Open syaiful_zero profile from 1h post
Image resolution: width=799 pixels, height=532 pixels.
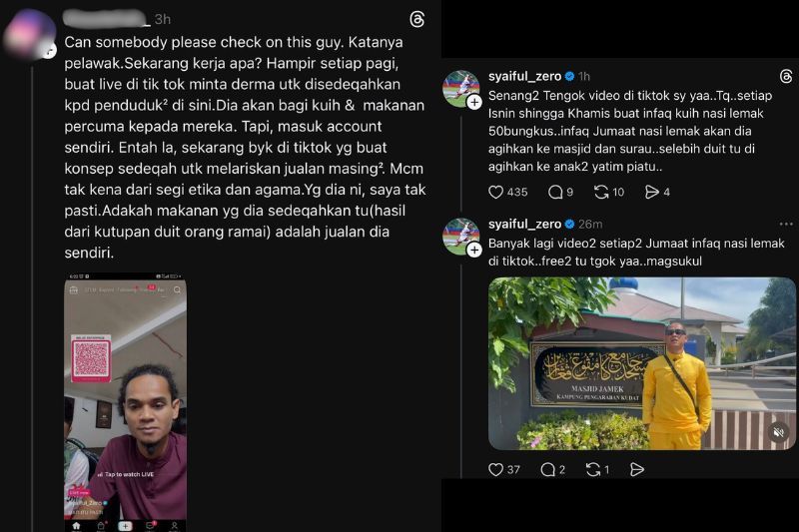525,77
